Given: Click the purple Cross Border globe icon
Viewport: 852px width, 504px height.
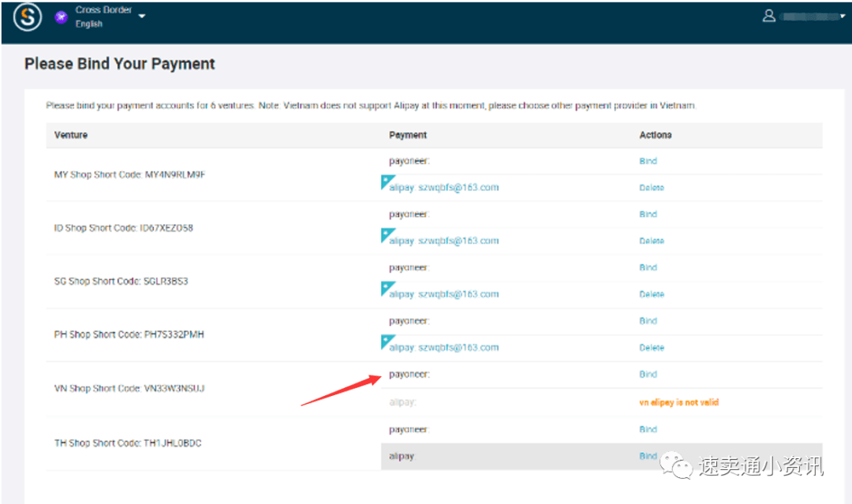Looking at the screenshot, I should point(62,17).
